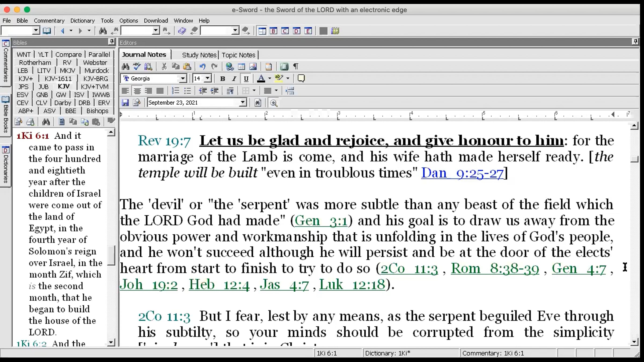Toggle underline formatting
Image resolution: width=644 pixels, height=362 pixels.
(x=246, y=79)
